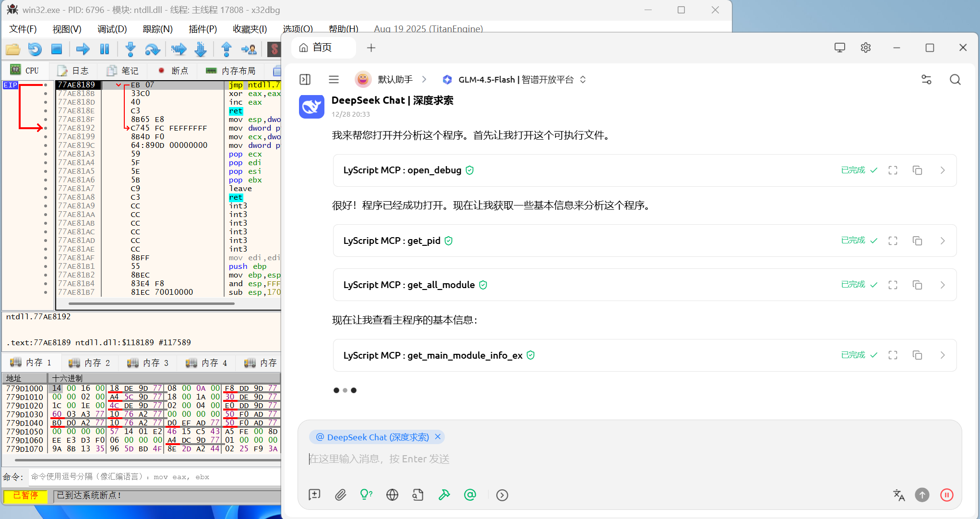Click the new topic icon in the chat input
This screenshot has width=980, height=519.
click(x=314, y=495)
